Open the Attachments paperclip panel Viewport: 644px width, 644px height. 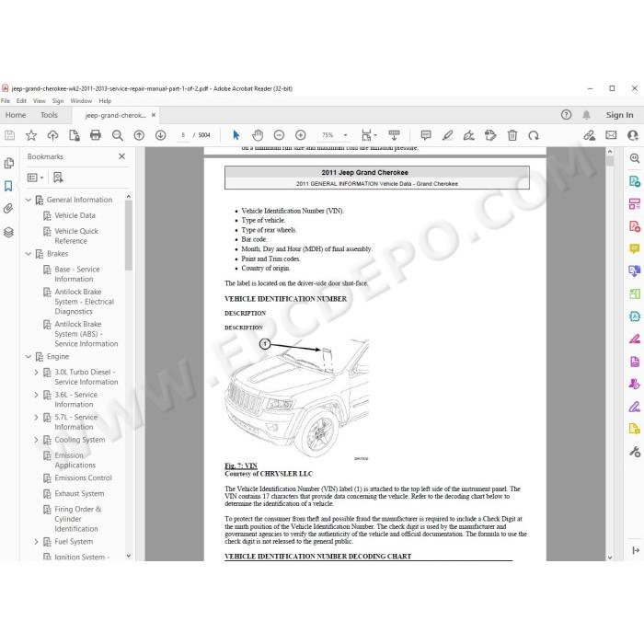(x=8, y=209)
